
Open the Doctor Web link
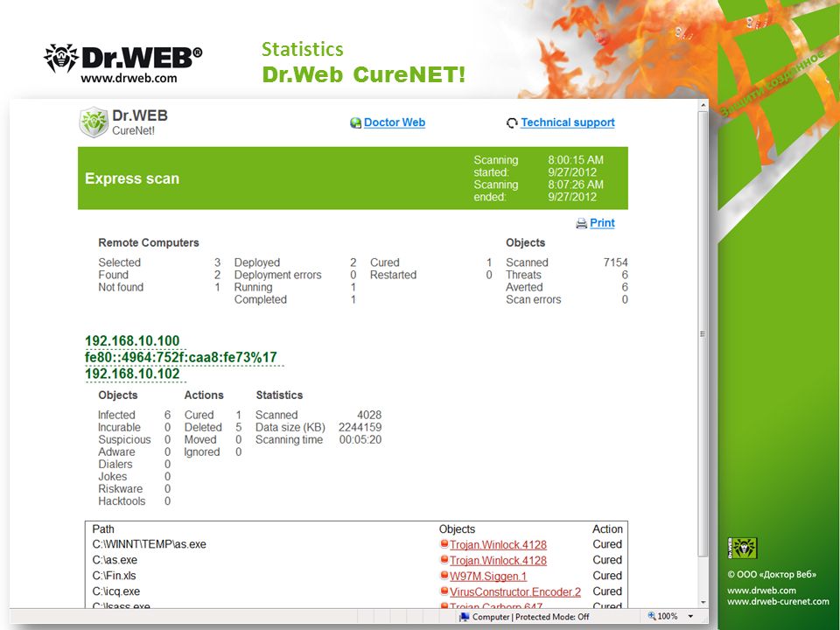tap(395, 122)
